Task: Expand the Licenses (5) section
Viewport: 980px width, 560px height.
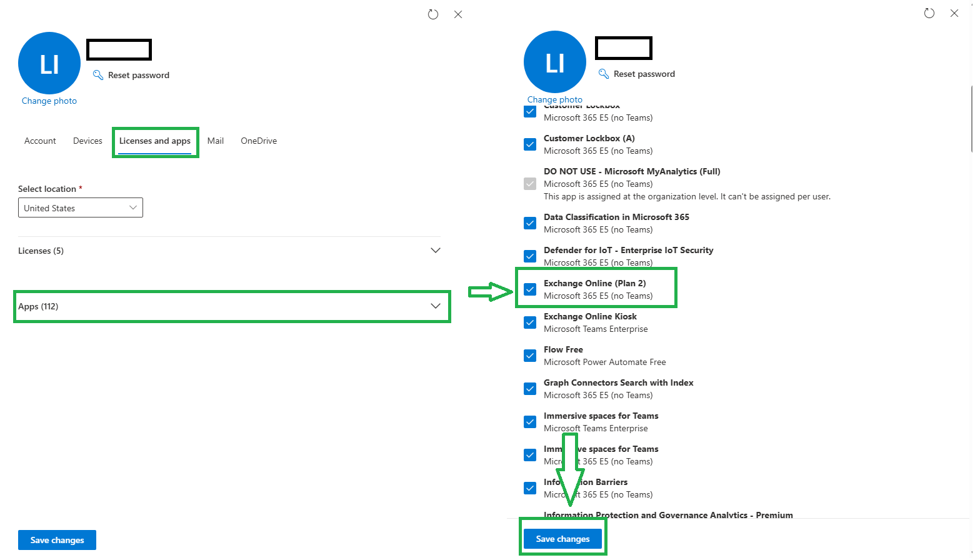Action: point(229,251)
